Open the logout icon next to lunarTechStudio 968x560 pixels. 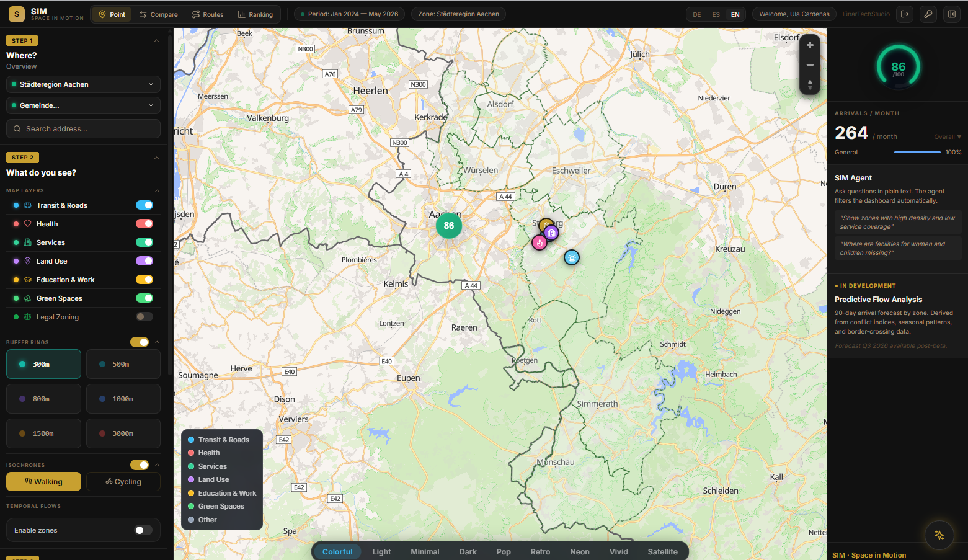905,14
